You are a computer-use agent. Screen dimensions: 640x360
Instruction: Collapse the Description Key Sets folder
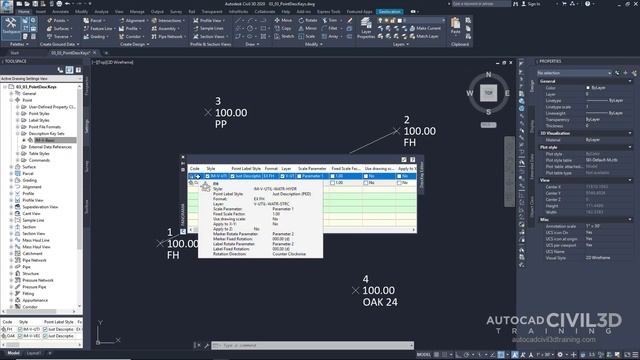tap(18, 133)
